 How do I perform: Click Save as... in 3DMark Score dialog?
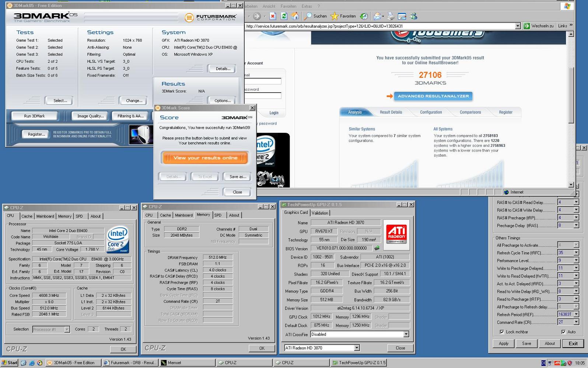click(238, 177)
